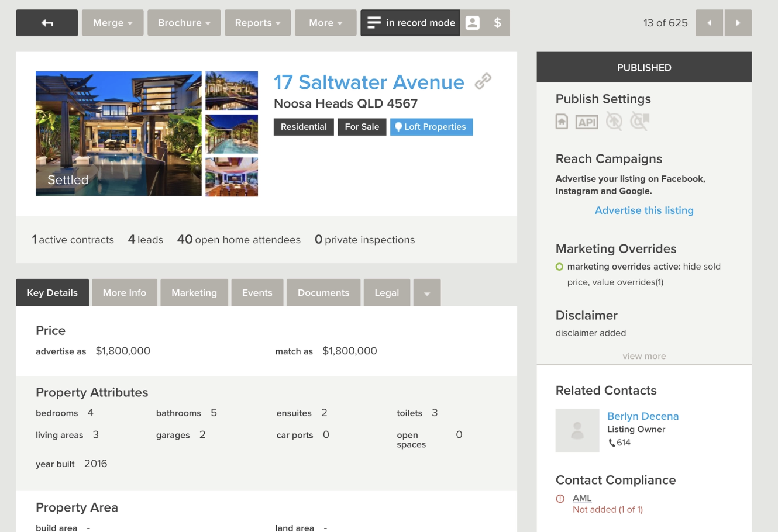Open the Brochure dropdown menu
Viewport: 778px width, 532px height.
pos(184,23)
